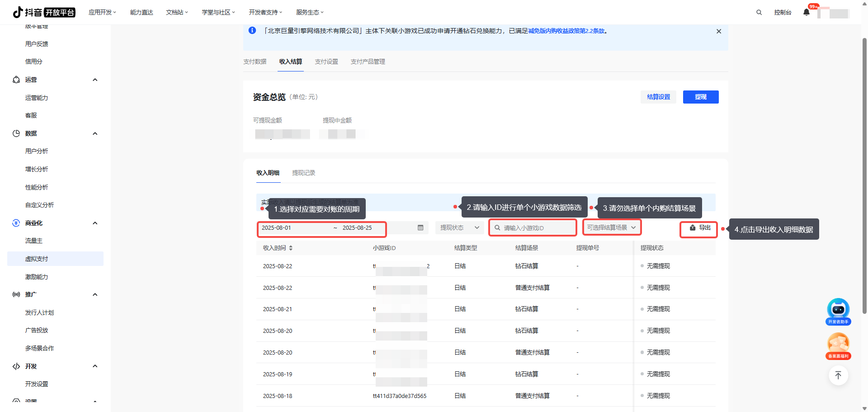Open the 减免版内购收益政策 link
This screenshot has height=412, width=868.
[566, 31]
